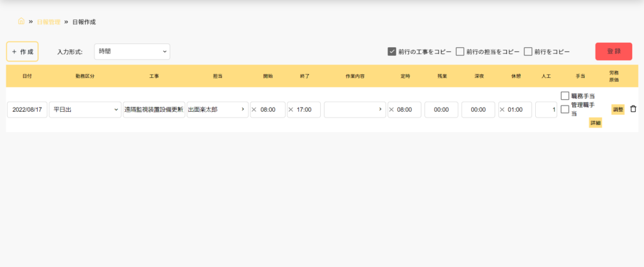Click the 終了 time field 17:00
Screen dimensions: 644x267
point(304,109)
